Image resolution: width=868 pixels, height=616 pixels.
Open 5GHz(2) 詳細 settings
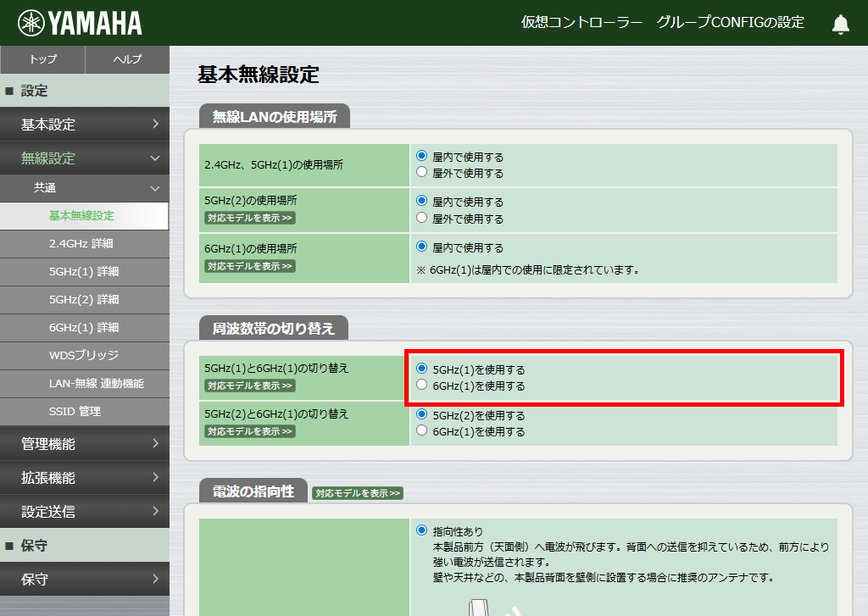[85, 299]
